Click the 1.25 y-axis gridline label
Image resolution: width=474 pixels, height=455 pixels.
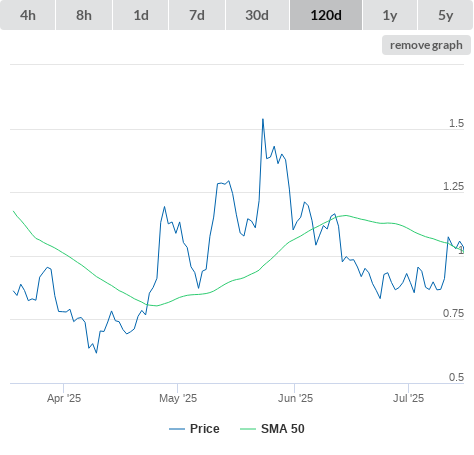click(453, 186)
